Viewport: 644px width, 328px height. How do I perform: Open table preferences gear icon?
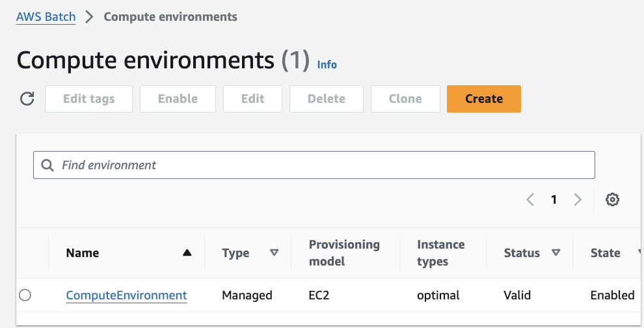pos(612,200)
